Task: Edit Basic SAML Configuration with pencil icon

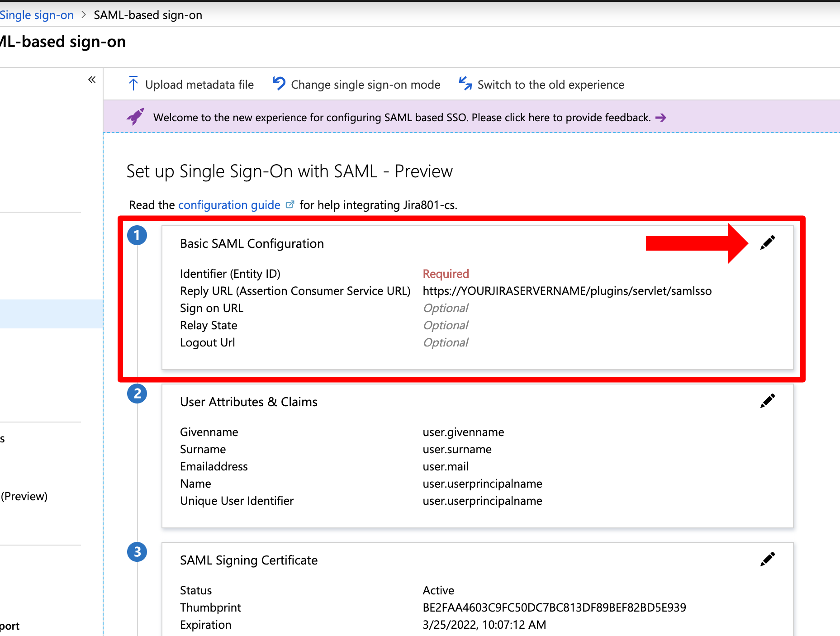Action: 767,243
